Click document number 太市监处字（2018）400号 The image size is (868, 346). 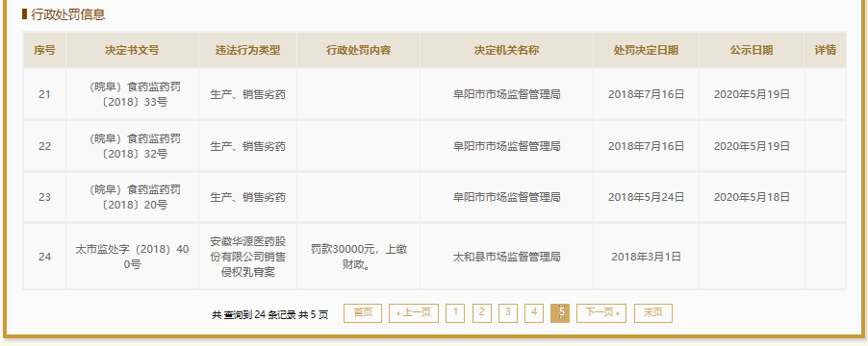pyautogui.click(x=132, y=257)
